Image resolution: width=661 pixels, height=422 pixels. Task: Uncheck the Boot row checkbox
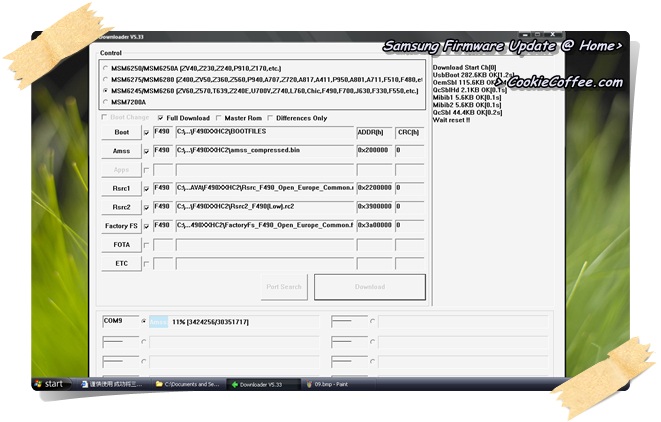pyautogui.click(x=146, y=132)
